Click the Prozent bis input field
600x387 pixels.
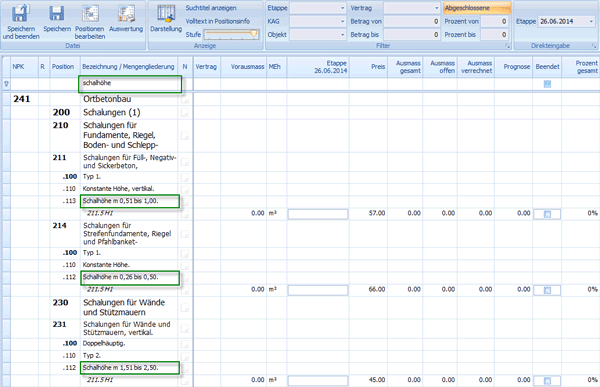[494, 35]
